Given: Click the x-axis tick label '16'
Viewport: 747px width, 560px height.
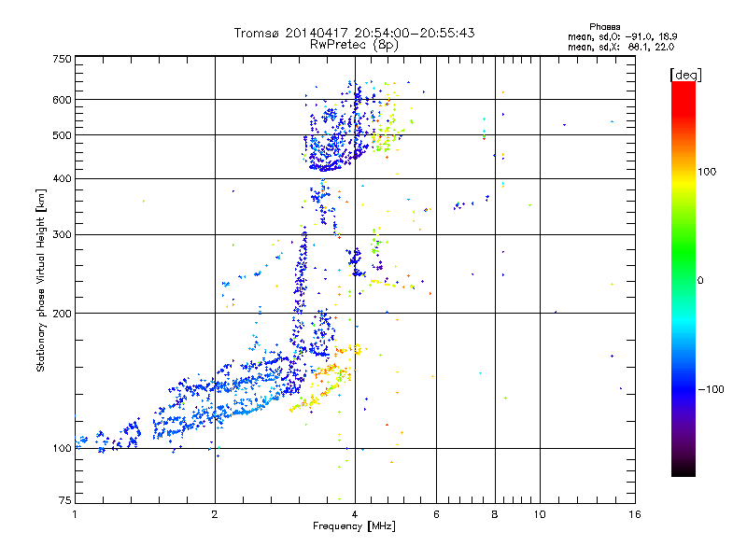Looking at the screenshot, I should click(635, 514).
